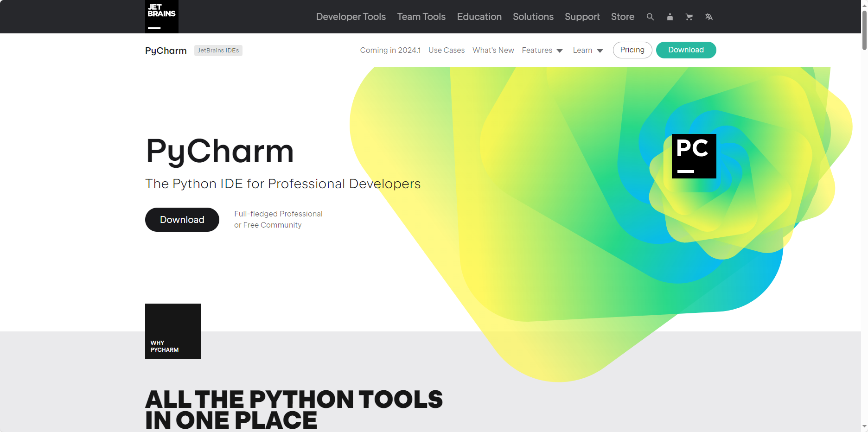This screenshot has height=432, width=868.
Task: Click the green Download button
Action: (686, 50)
